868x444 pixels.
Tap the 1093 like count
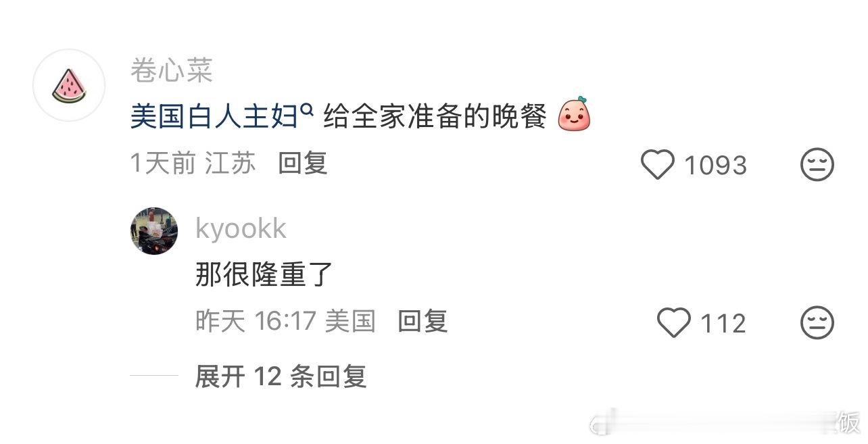tap(715, 166)
